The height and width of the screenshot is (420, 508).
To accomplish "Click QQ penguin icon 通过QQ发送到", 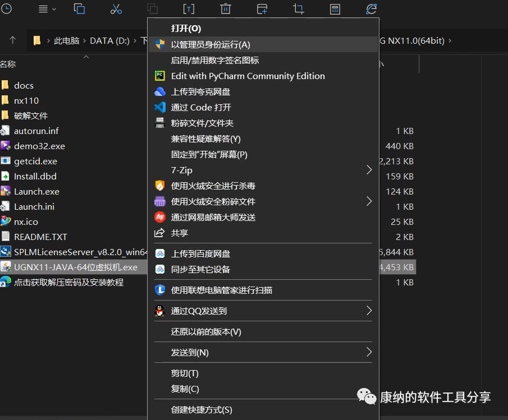I will pyautogui.click(x=159, y=311).
